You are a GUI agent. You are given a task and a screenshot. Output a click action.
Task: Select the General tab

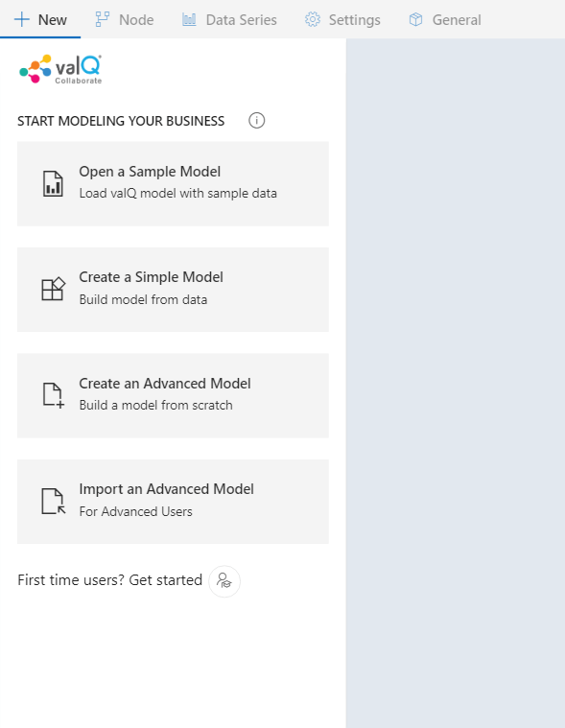445,19
